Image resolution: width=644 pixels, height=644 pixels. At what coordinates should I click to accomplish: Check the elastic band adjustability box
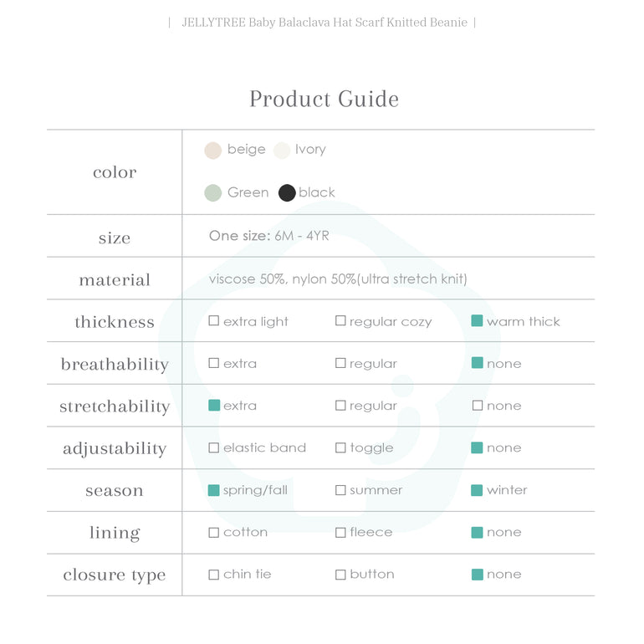[214, 448]
